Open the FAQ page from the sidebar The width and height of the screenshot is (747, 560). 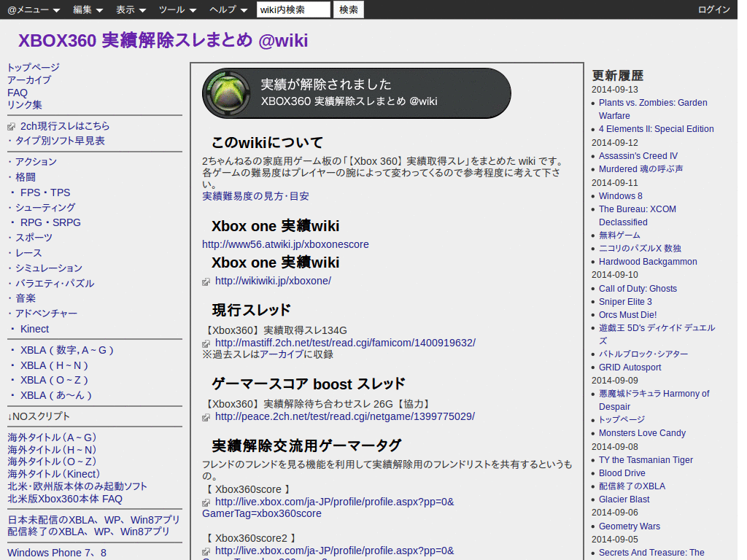pyautogui.click(x=17, y=93)
